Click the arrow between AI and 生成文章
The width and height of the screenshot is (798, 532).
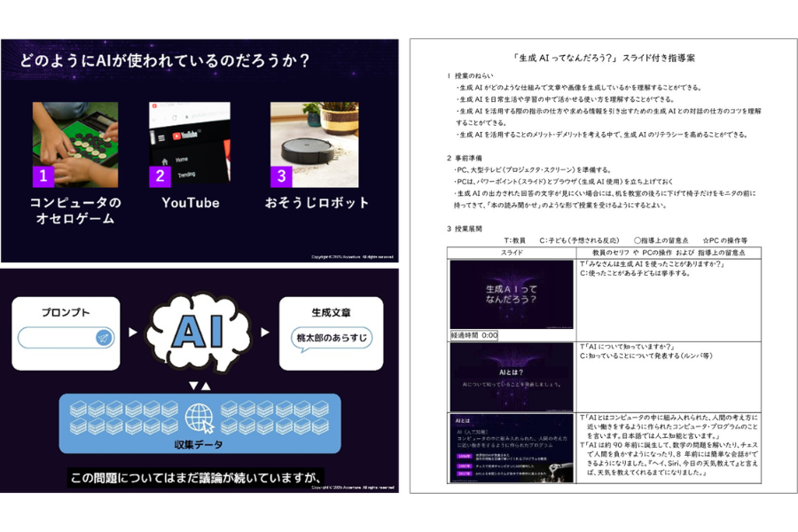264,332
